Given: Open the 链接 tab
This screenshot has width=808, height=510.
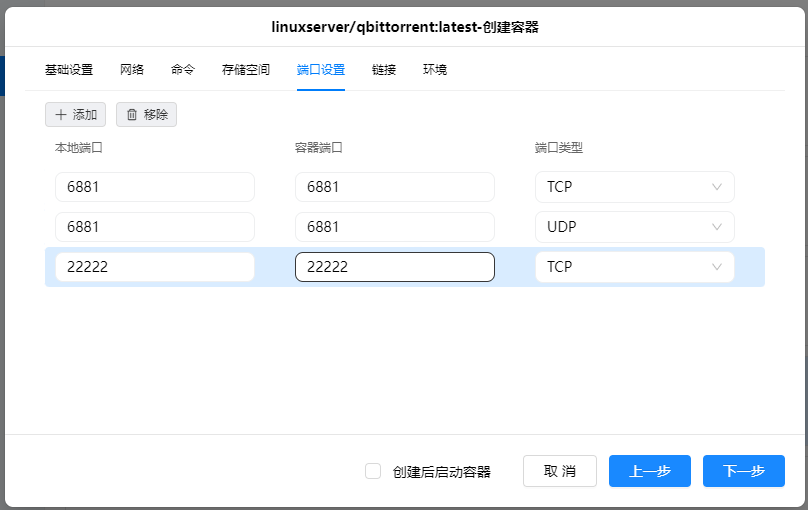Looking at the screenshot, I should tap(384, 70).
